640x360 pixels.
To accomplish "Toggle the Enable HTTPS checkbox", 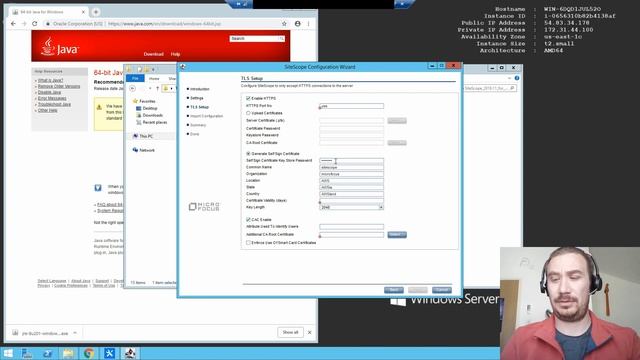I will click(x=248, y=98).
